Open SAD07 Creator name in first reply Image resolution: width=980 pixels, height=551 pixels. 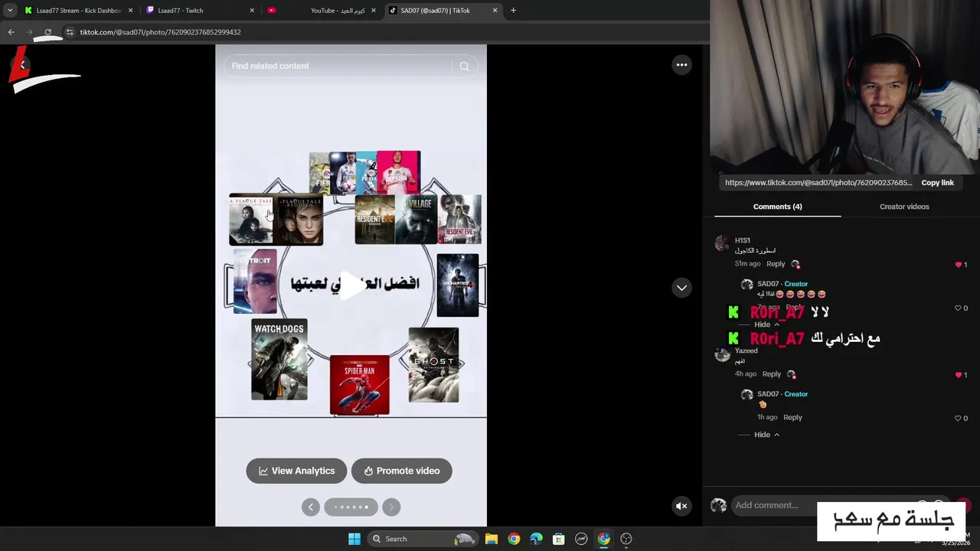(782, 284)
